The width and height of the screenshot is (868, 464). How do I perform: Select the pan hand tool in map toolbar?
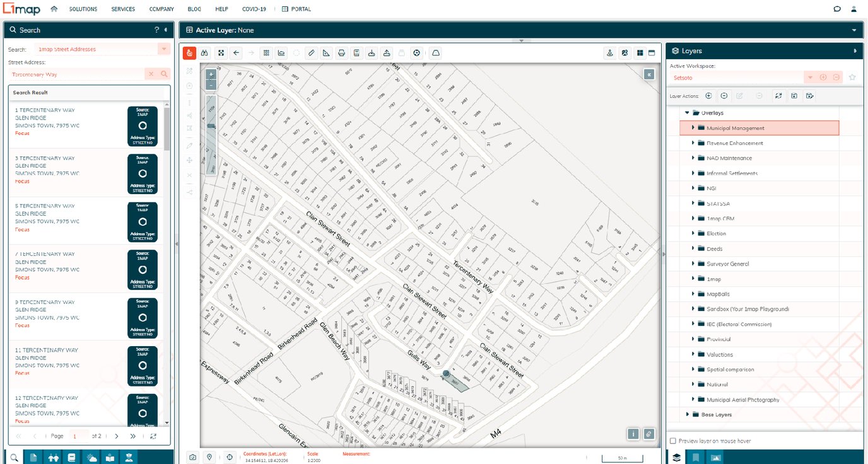(189, 54)
